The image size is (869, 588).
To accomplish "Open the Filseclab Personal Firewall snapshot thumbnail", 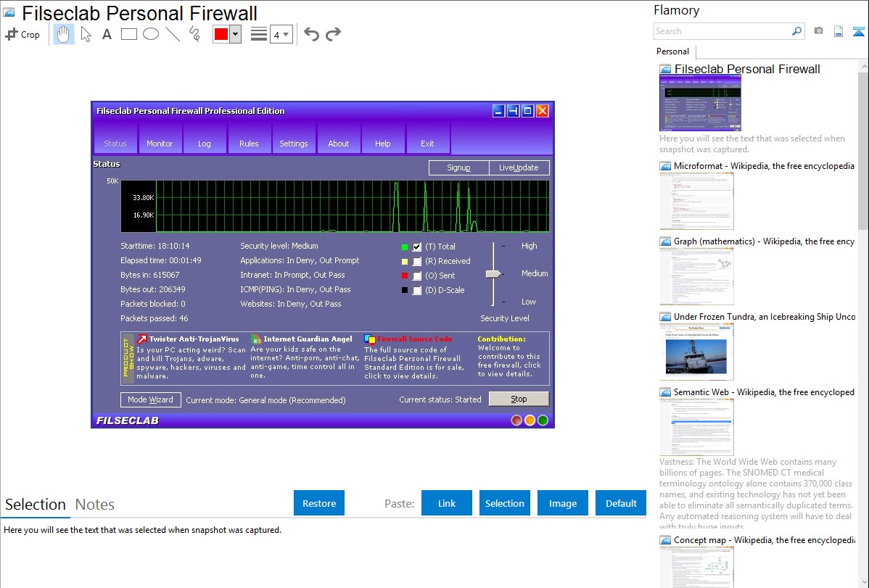I will [700, 103].
